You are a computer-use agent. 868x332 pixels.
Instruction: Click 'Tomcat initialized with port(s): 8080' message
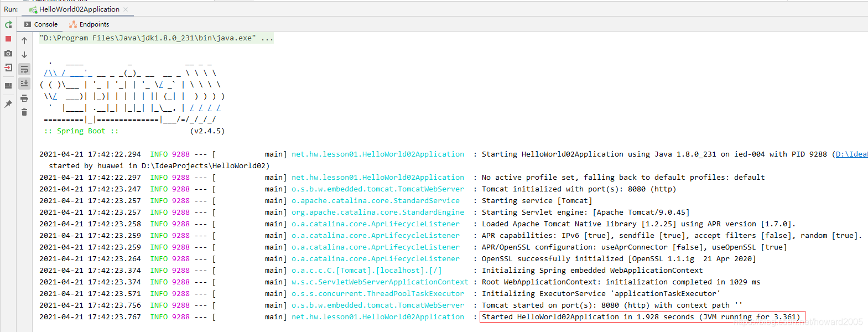579,189
